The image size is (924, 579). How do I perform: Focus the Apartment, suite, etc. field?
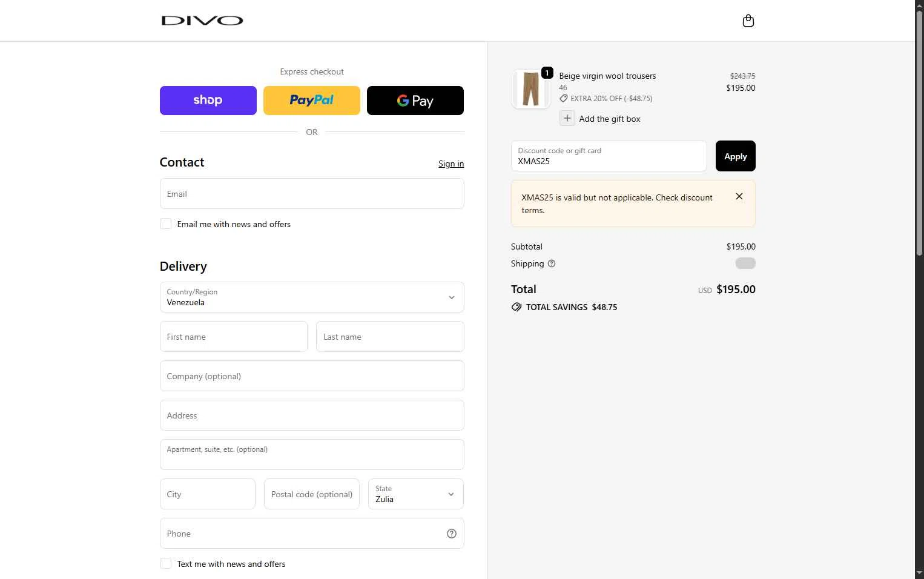click(x=312, y=455)
